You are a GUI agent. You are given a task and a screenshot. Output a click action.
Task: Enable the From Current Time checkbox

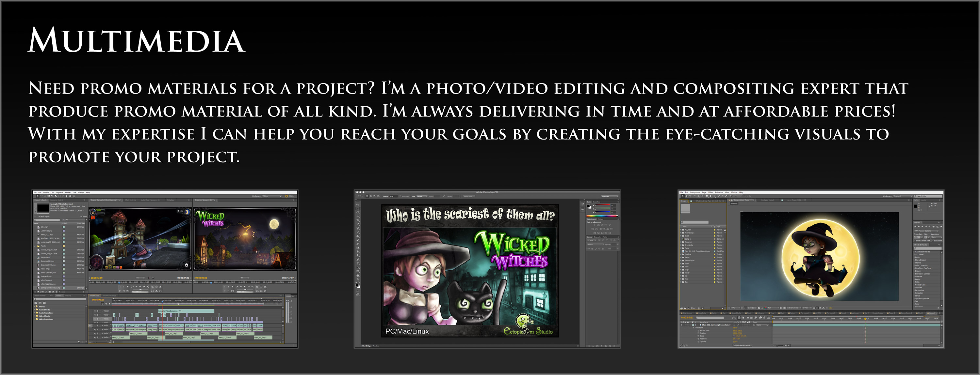coord(915,241)
